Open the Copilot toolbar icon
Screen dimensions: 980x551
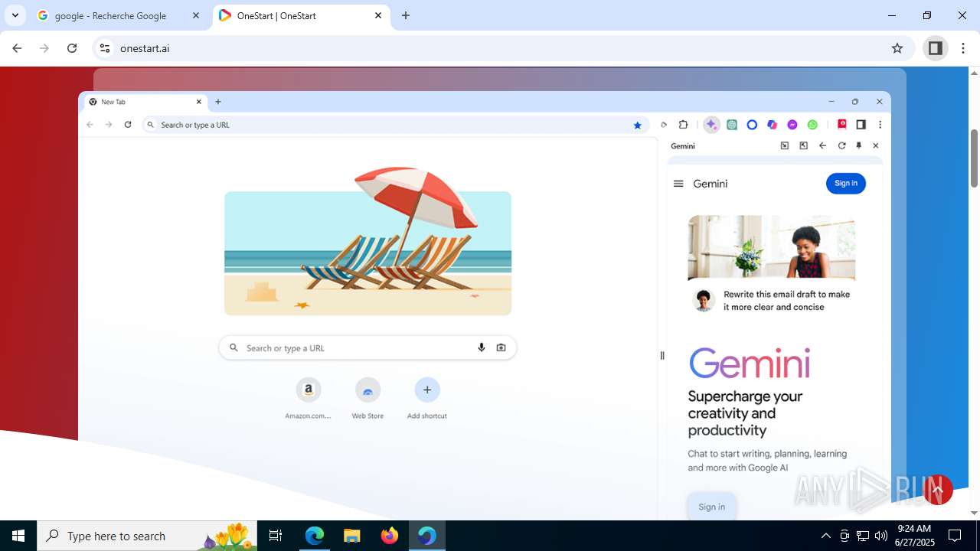click(772, 125)
